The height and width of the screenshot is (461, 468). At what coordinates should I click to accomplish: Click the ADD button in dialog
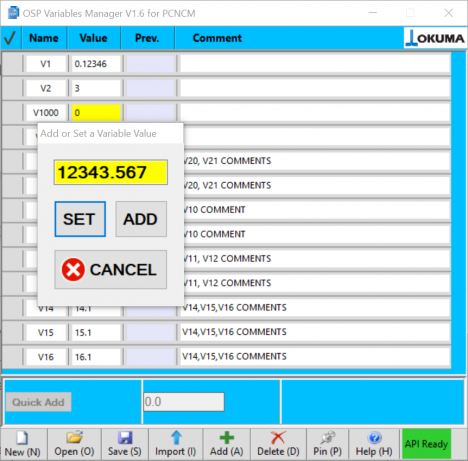pyautogui.click(x=141, y=219)
